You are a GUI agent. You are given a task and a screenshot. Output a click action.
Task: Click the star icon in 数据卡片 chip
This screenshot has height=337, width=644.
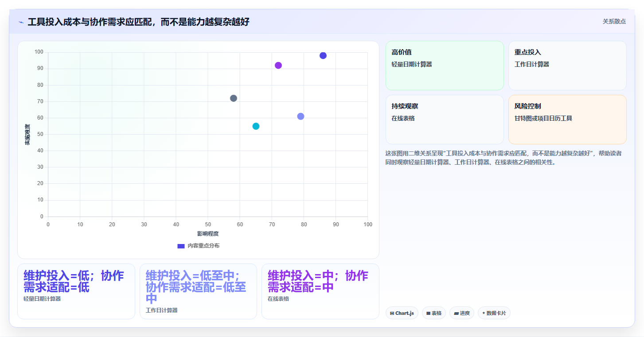(484, 313)
